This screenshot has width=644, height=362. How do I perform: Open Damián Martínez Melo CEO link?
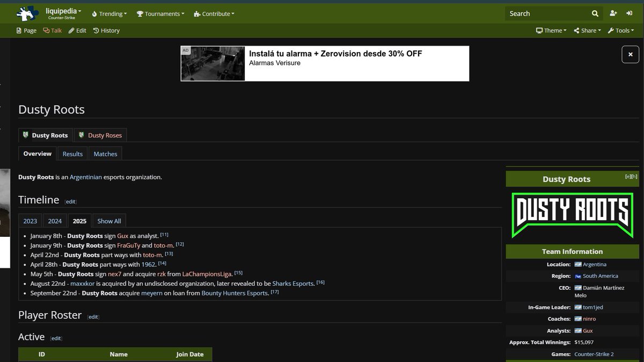click(x=599, y=292)
